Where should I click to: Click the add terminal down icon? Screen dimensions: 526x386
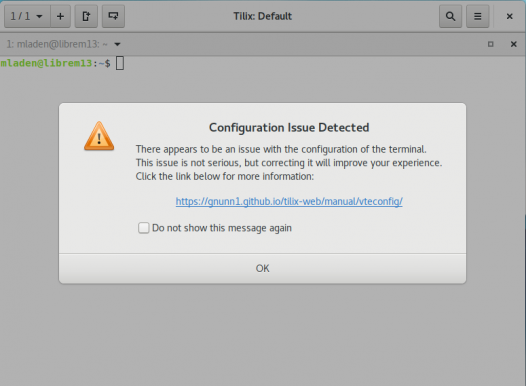(113, 16)
